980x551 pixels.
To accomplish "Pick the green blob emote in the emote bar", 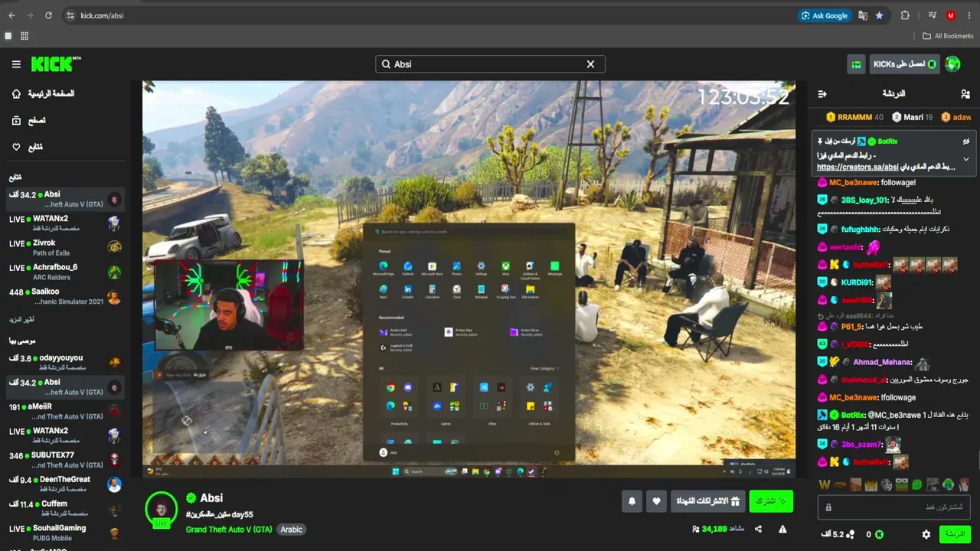I will 916,484.
